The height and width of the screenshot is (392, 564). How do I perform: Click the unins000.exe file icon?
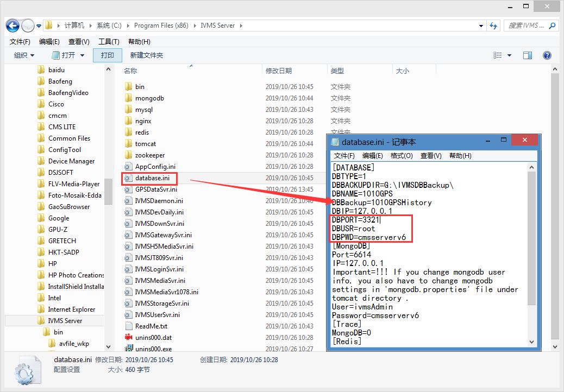point(128,348)
